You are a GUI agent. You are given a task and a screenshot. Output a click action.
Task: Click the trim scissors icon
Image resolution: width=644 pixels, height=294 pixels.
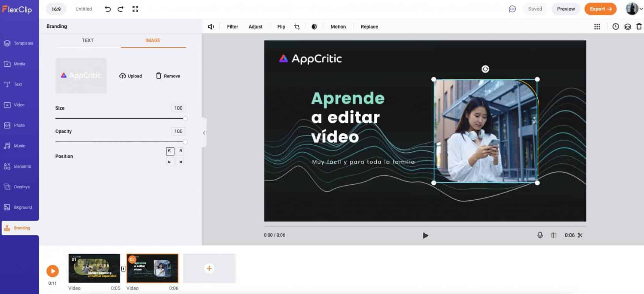pyautogui.click(x=580, y=235)
